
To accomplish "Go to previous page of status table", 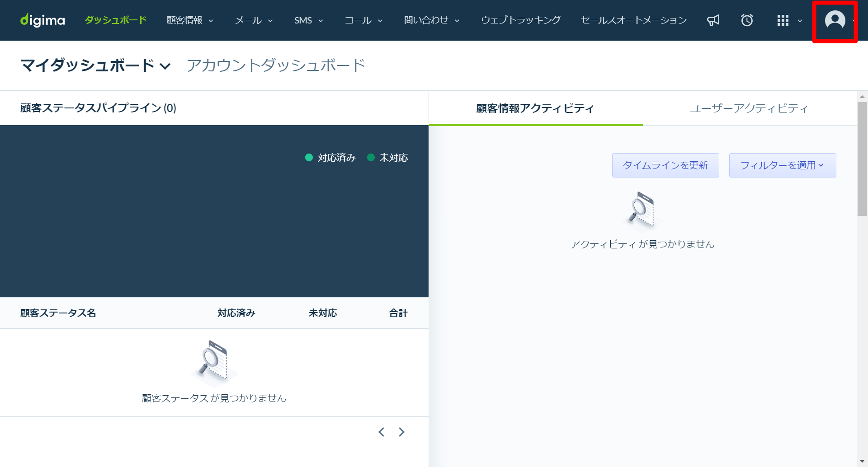I will (x=382, y=432).
